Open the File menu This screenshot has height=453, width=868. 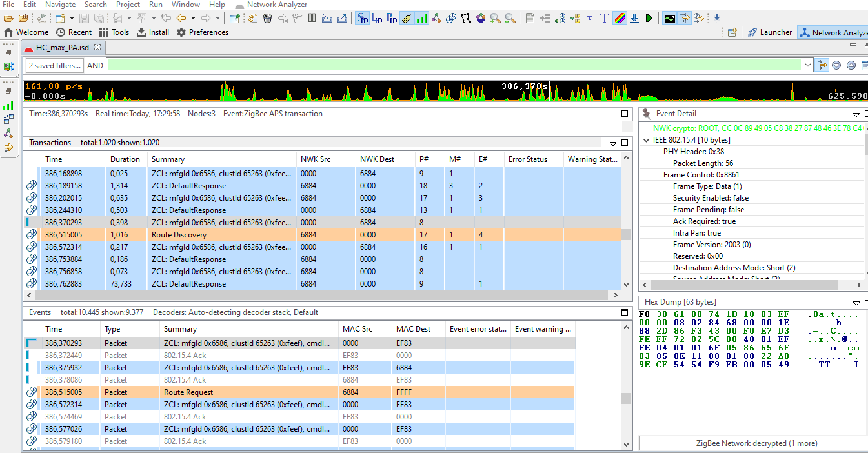[x=8, y=5]
